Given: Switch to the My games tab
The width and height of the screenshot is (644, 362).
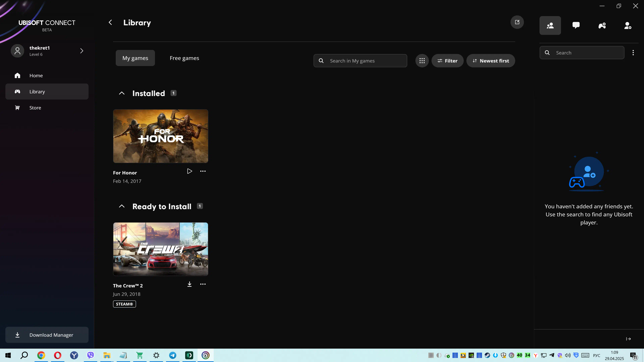Looking at the screenshot, I should coord(135,58).
